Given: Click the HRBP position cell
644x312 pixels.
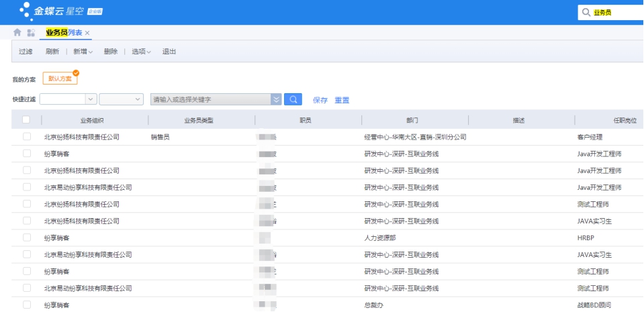Looking at the screenshot, I should click(586, 238).
